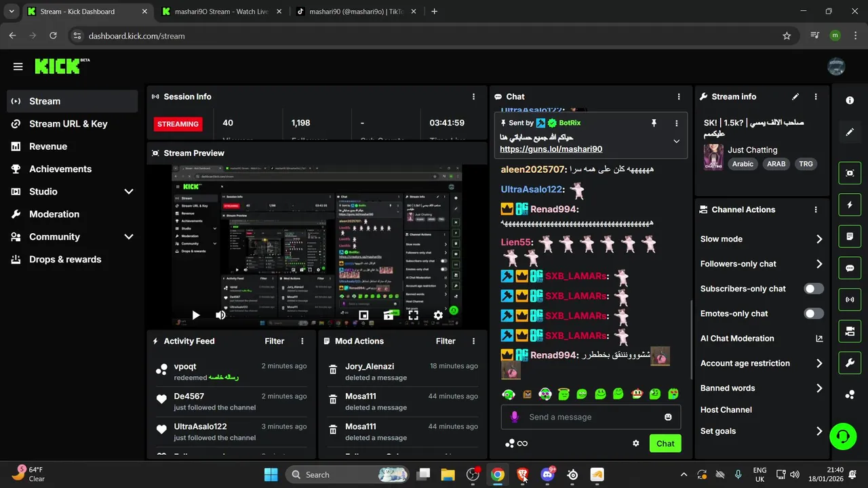Edit Stream info with the pencil icon
This screenshot has height=488, width=868.
(x=795, y=97)
